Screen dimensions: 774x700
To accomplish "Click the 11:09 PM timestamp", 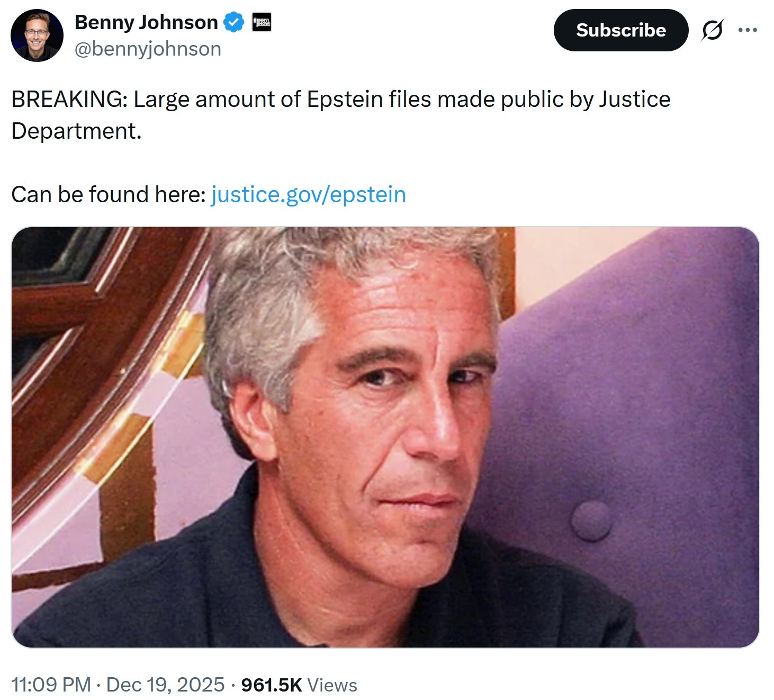I will pos(51,685).
